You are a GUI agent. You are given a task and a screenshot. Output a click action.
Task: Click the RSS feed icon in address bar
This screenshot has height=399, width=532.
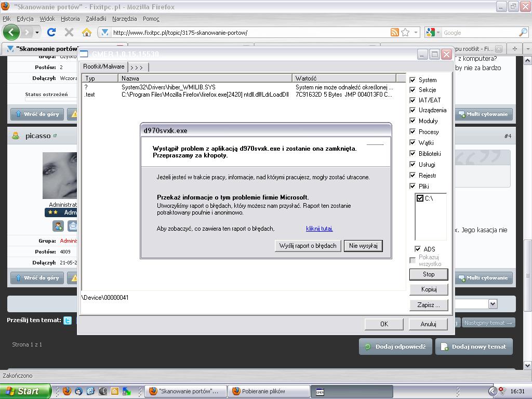tap(395, 32)
